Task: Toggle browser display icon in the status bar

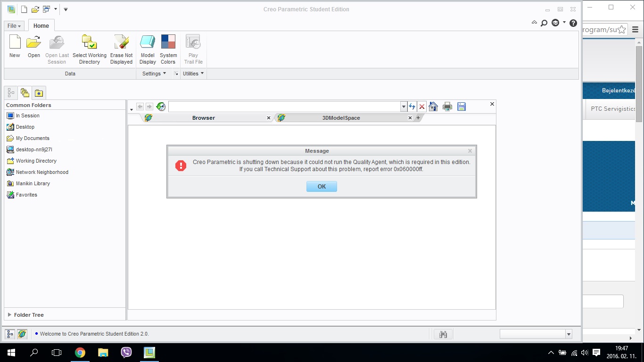Action: [22, 334]
